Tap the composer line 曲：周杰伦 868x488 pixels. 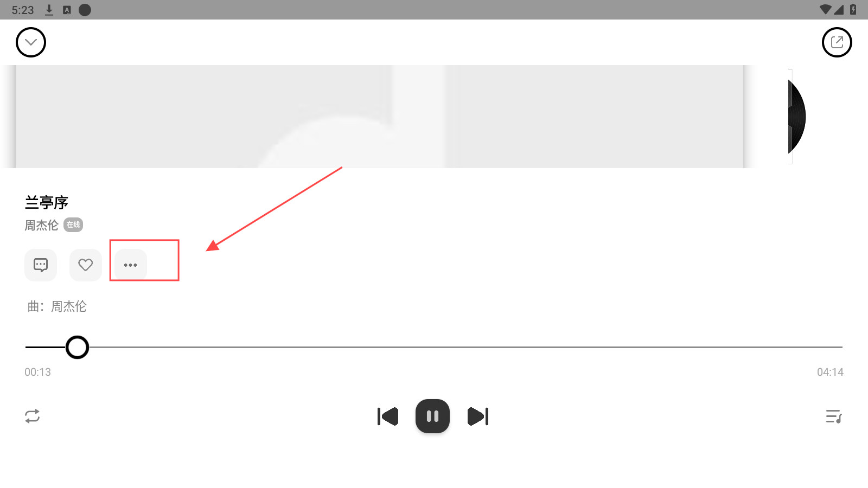click(57, 306)
